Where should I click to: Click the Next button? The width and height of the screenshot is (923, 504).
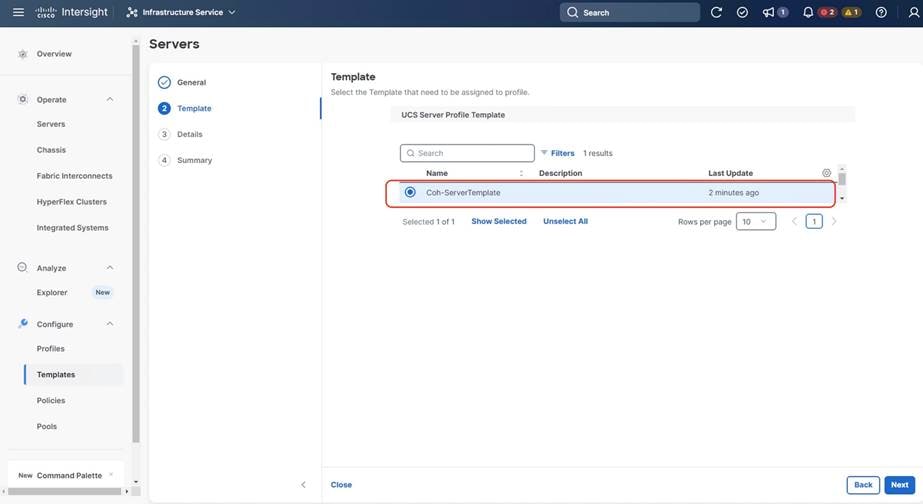[x=899, y=485]
